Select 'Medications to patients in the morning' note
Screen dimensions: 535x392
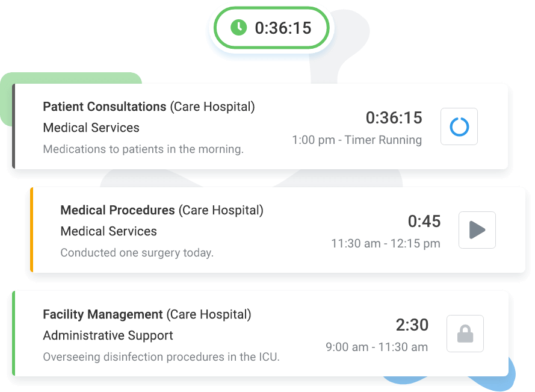143,149
